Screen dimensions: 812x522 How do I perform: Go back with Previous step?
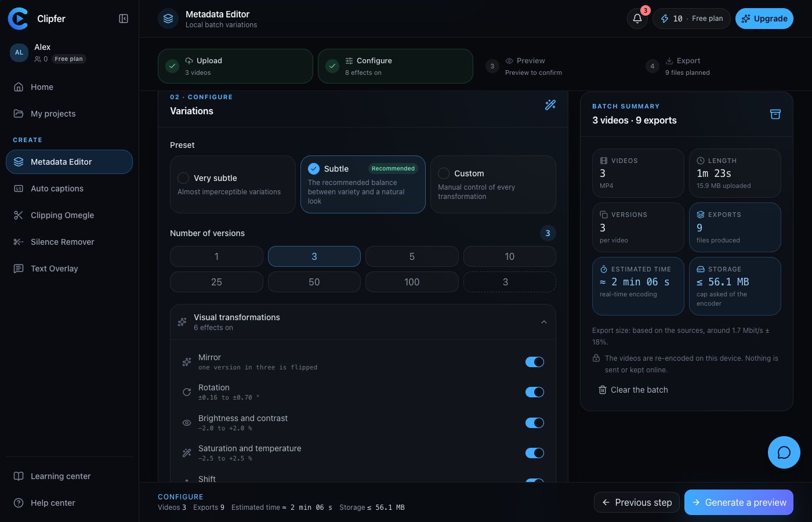click(637, 502)
